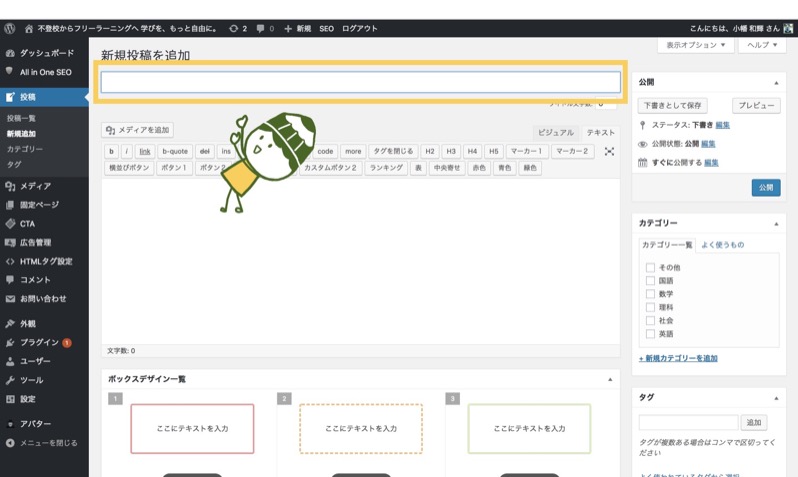The image size is (798, 477).
Task: Collapse menu with メニューを閉じる arrow icon
Action: pyautogui.click(x=10, y=443)
